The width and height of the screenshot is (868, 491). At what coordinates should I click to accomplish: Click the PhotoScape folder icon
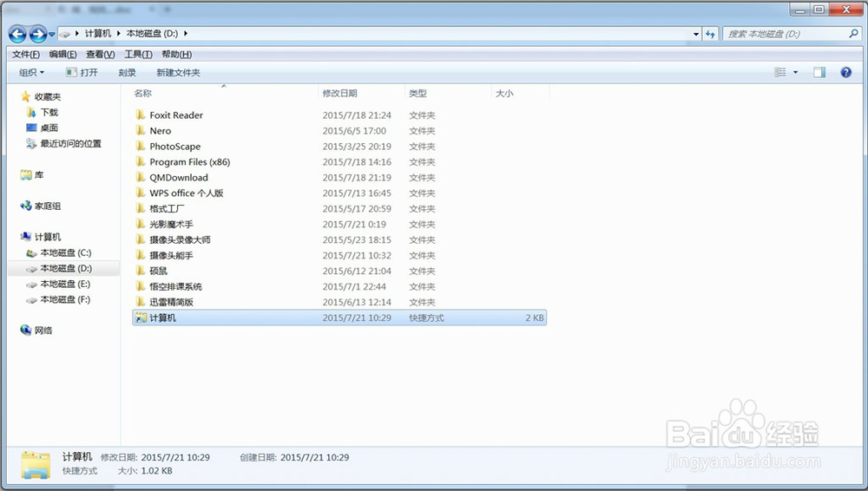[x=141, y=146]
